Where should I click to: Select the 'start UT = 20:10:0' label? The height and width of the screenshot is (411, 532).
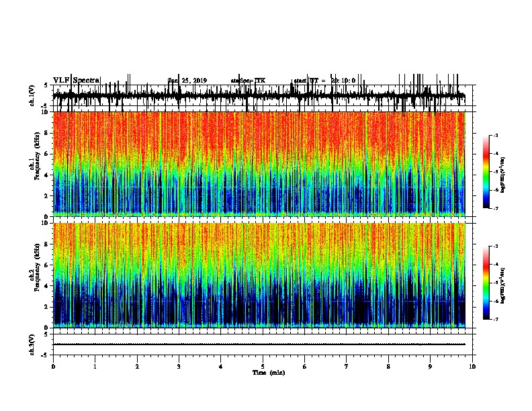point(324,81)
